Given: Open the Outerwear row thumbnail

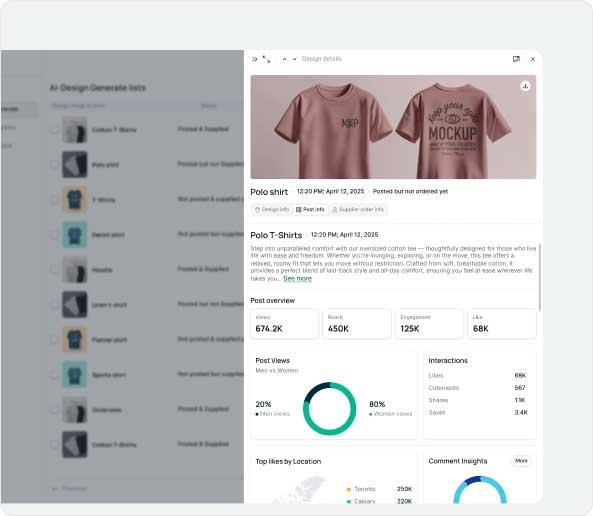Looking at the screenshot, I should point(75,409).
